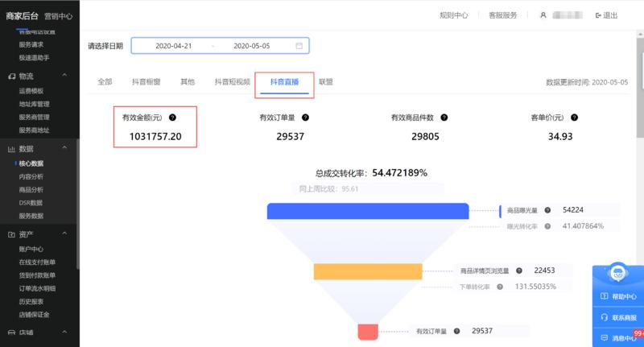Open 联系商服 in floating panel
Image resolution: width=644 pixels, height=347 pixels.
click(625, 317)
